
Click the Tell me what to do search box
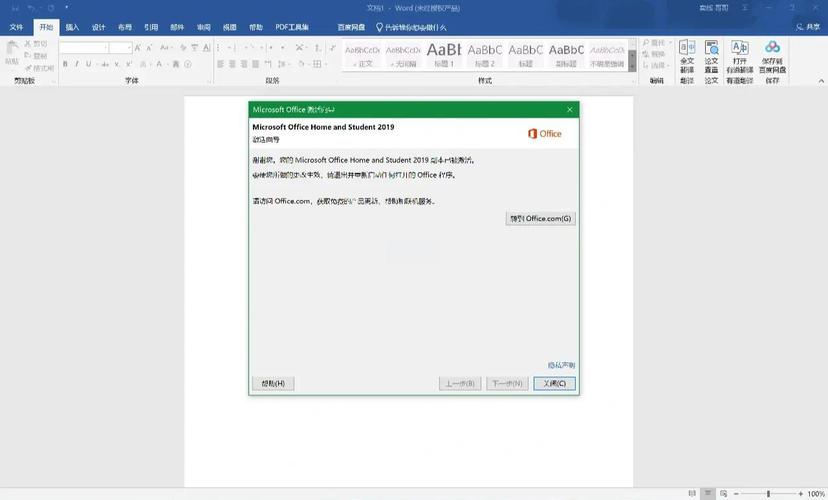tap(411, 27)
